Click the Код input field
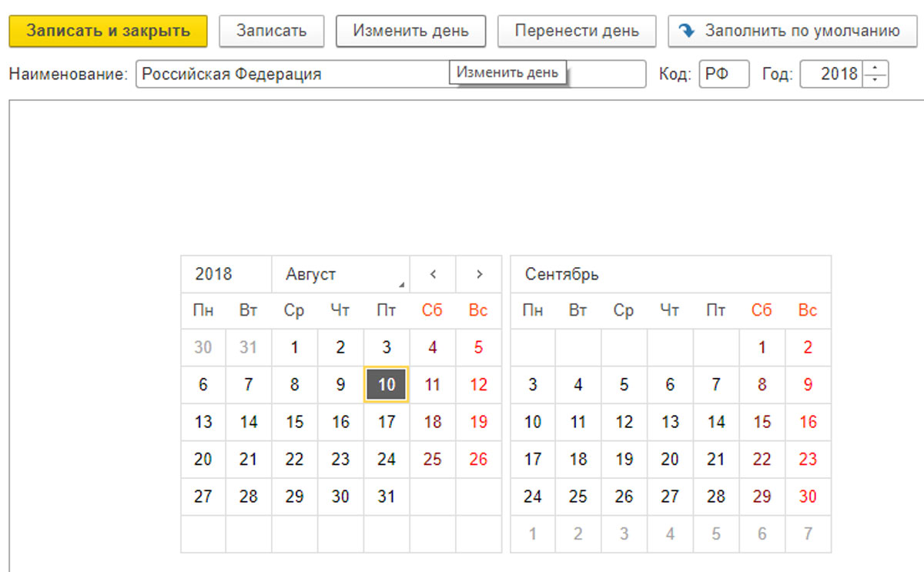This screenshot has height=572, width=924. point(723,75)
